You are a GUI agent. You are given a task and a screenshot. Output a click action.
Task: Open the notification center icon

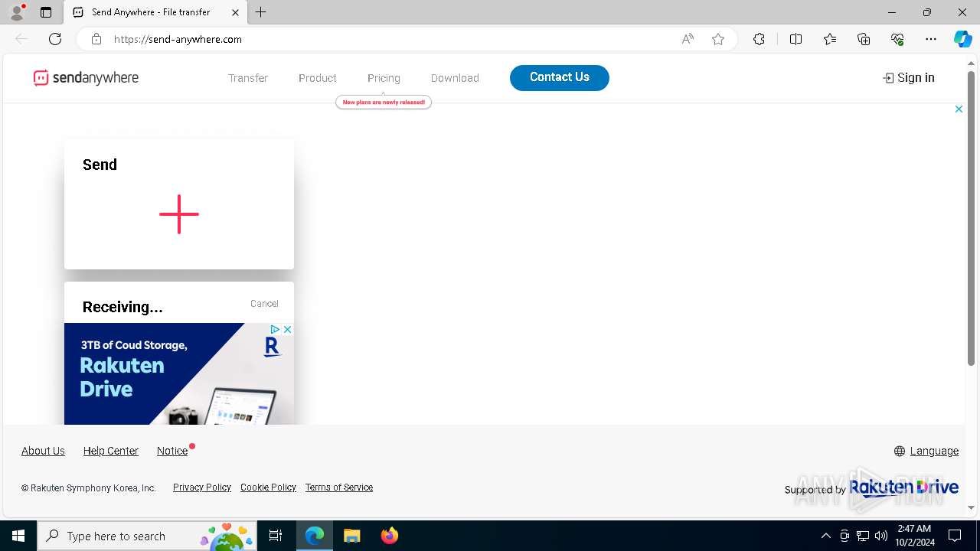pos(955,536)
